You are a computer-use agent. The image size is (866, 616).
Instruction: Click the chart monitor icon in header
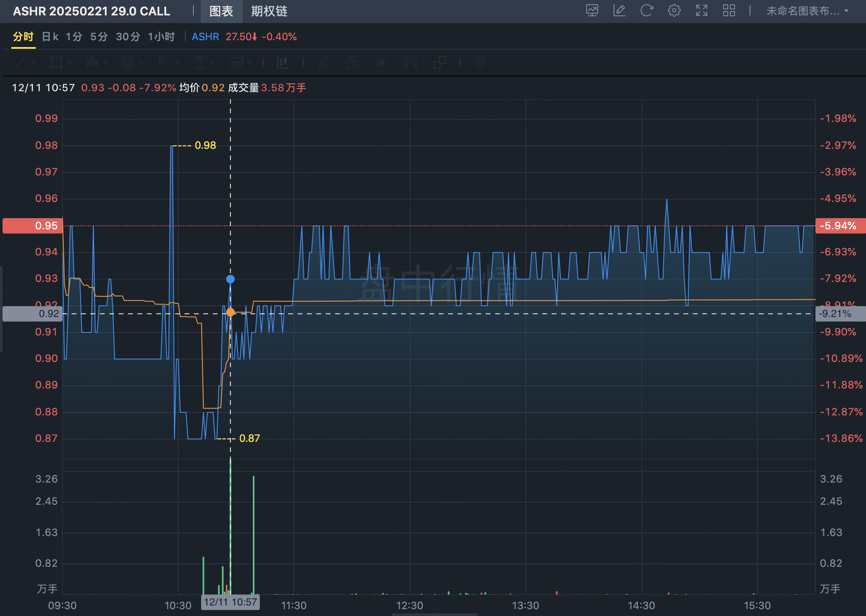coord(592,11)
